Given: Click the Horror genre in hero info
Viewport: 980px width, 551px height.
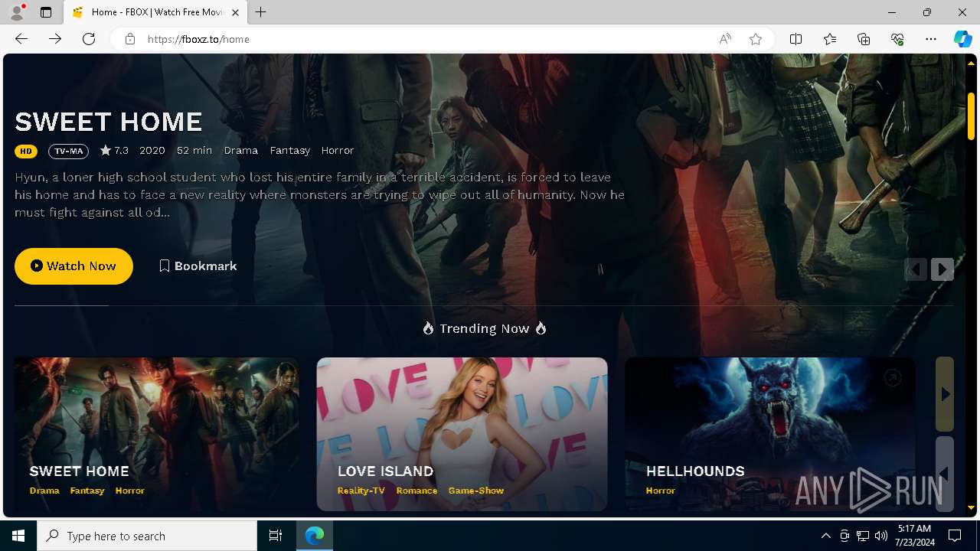Looking at the screenshot, I should coord(338,151).
